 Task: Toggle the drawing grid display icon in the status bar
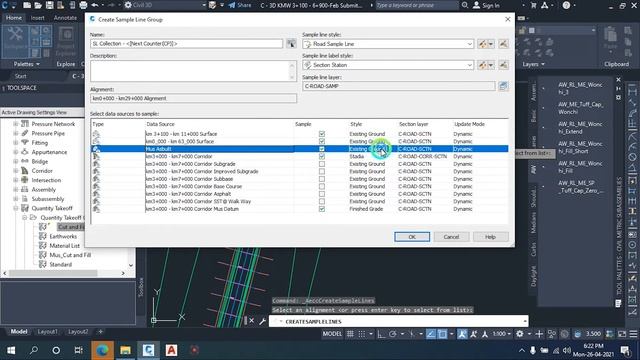coord(350,334)
